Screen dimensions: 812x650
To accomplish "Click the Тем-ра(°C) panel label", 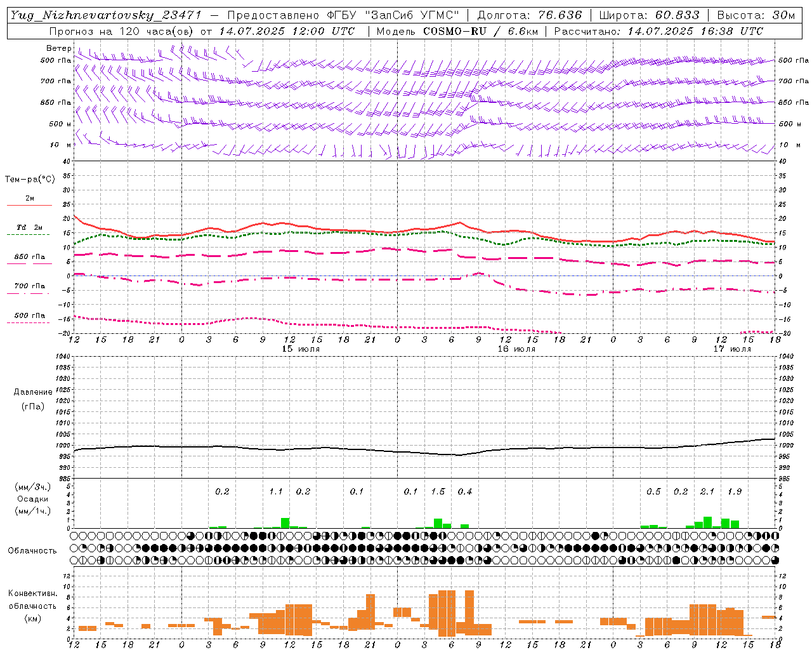I will tap(30, 180).
